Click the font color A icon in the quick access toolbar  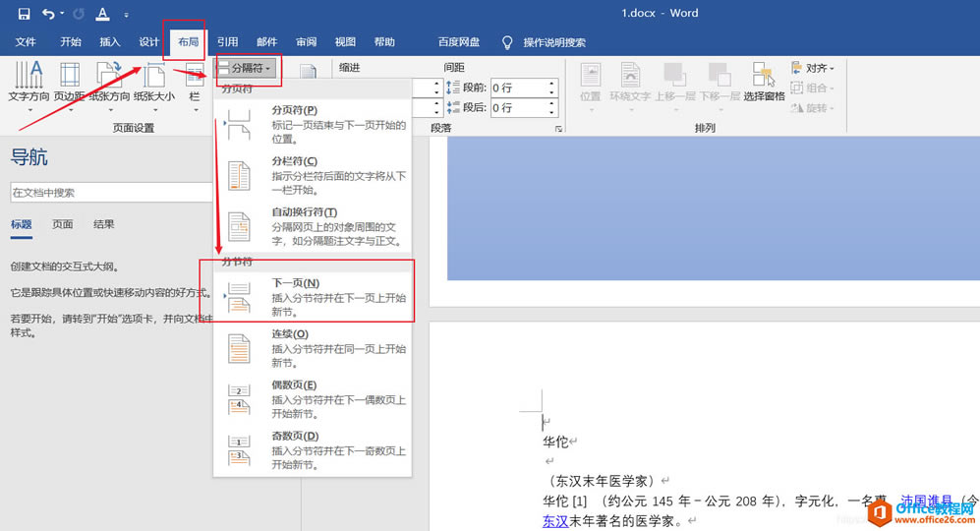102,13
